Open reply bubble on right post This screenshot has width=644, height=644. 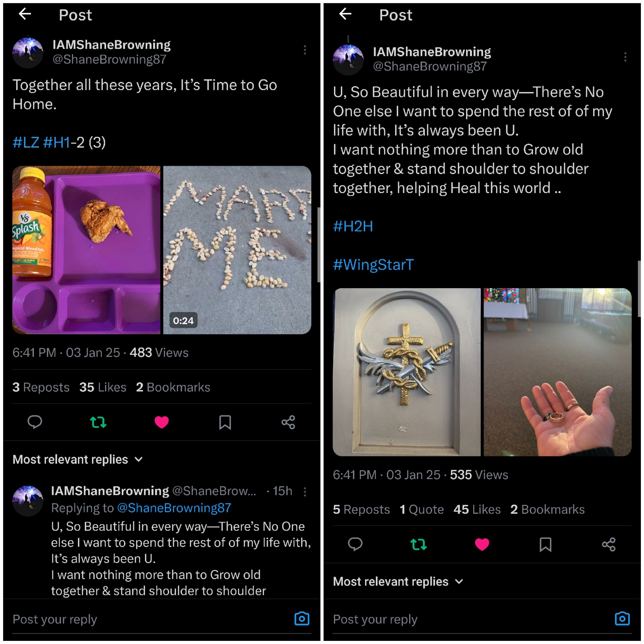pyautogui.click(x=355, y=544)
